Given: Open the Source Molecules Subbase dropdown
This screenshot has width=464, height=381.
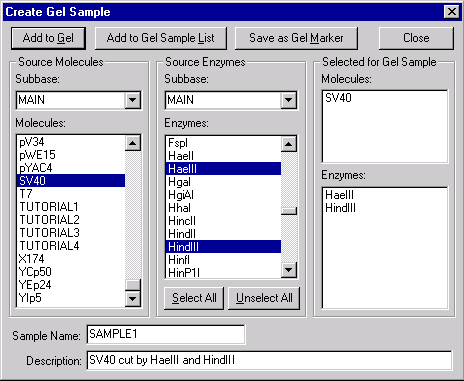Looking at the screenshot, I should coord(133,100).
